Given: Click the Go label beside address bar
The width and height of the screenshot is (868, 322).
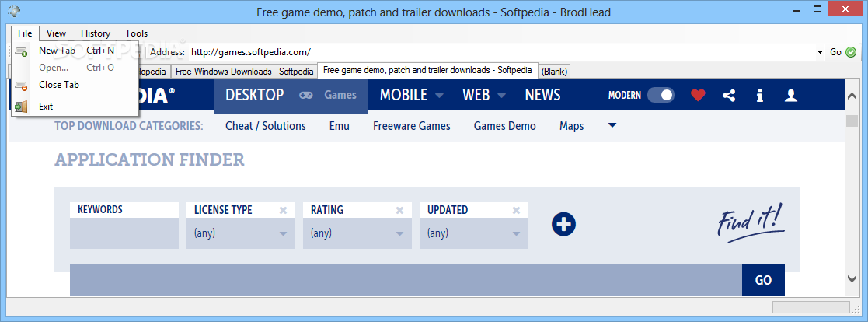Looking at the screenshot, I should (835, 52).
